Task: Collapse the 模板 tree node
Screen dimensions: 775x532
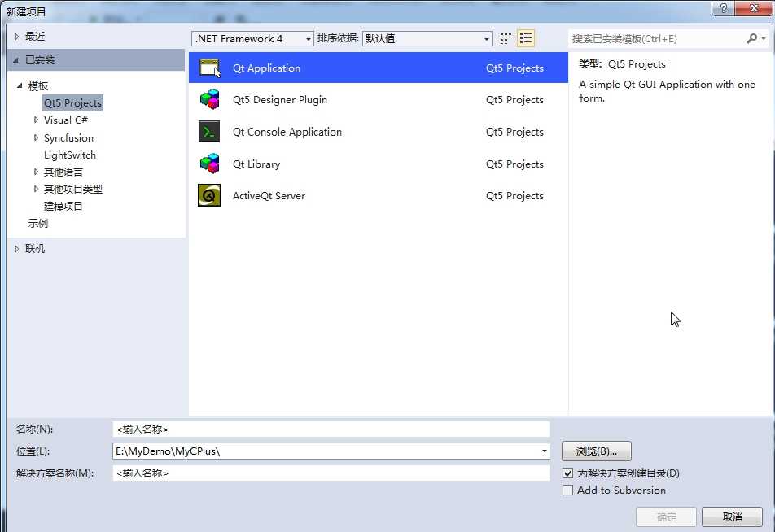Action: [x=20, y=86]
